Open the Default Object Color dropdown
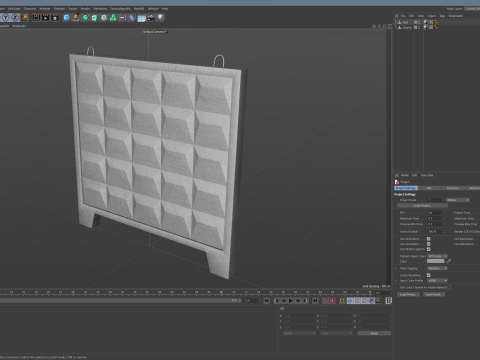The image size is (480, 360). point(437,256)
